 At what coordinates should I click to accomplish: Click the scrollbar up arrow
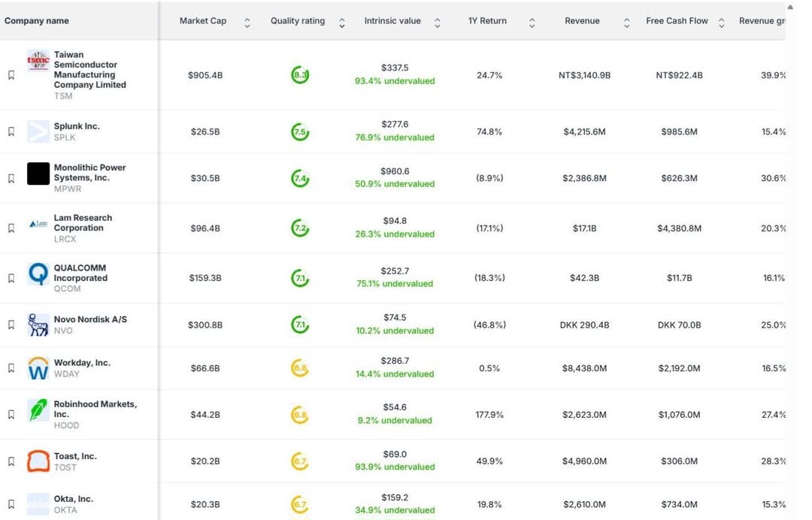tap(790, 8)
